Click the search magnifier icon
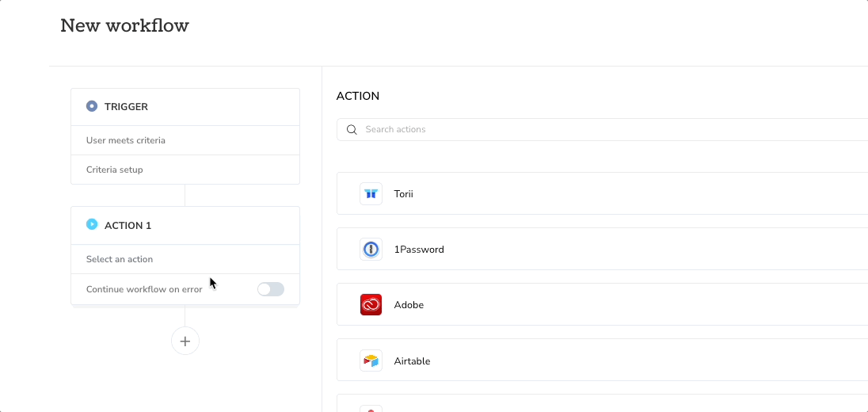This screenshot has height=412, width=868. tap(352, 130)
